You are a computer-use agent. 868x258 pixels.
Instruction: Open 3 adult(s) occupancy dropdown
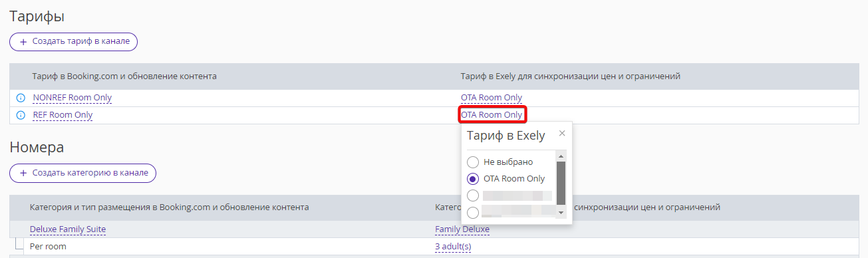coord(453,247)
